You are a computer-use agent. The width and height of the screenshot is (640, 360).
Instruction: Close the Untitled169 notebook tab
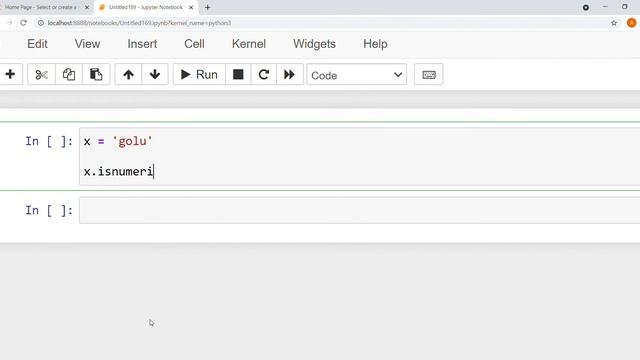(x=191, y=7)
